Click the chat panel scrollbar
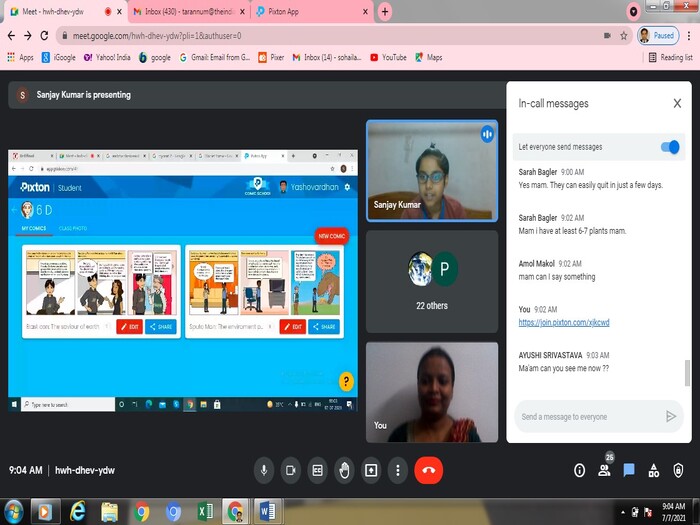 (x=688, y=373)
